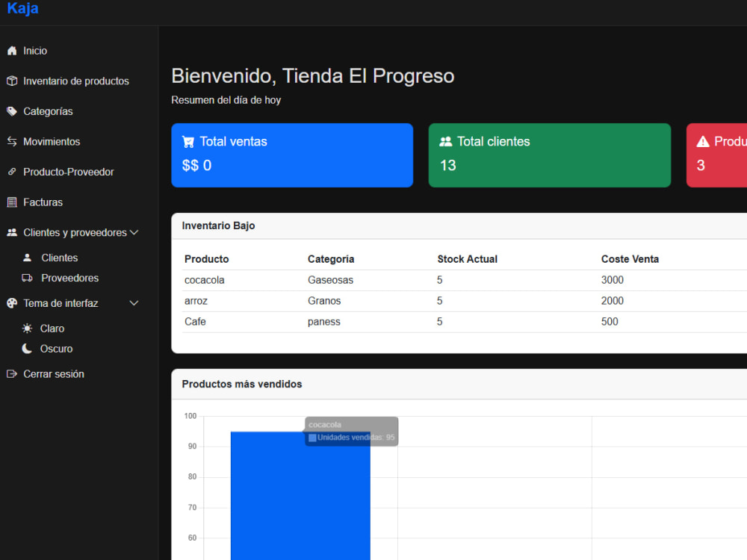Open Inventario de productos page

76,81
